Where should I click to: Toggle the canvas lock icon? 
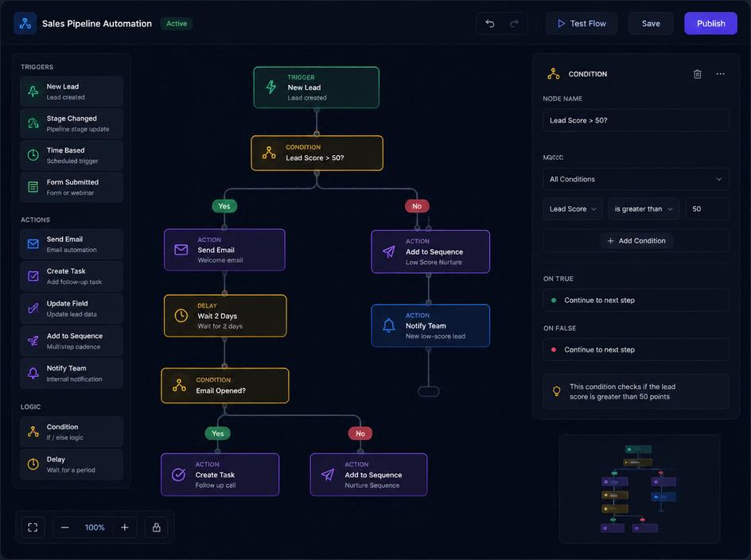(157, 527)
